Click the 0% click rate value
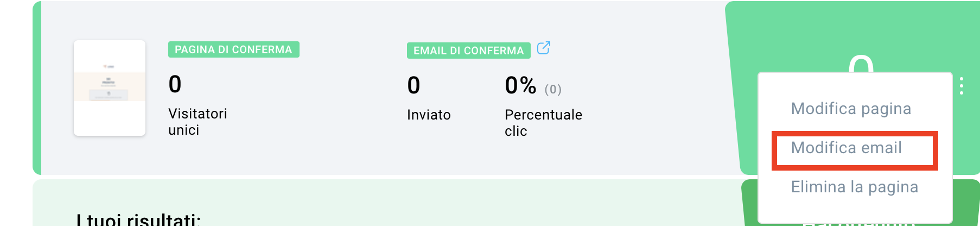Image resolution: width=980 pixels, height=226 pixels. click(520, 85)
